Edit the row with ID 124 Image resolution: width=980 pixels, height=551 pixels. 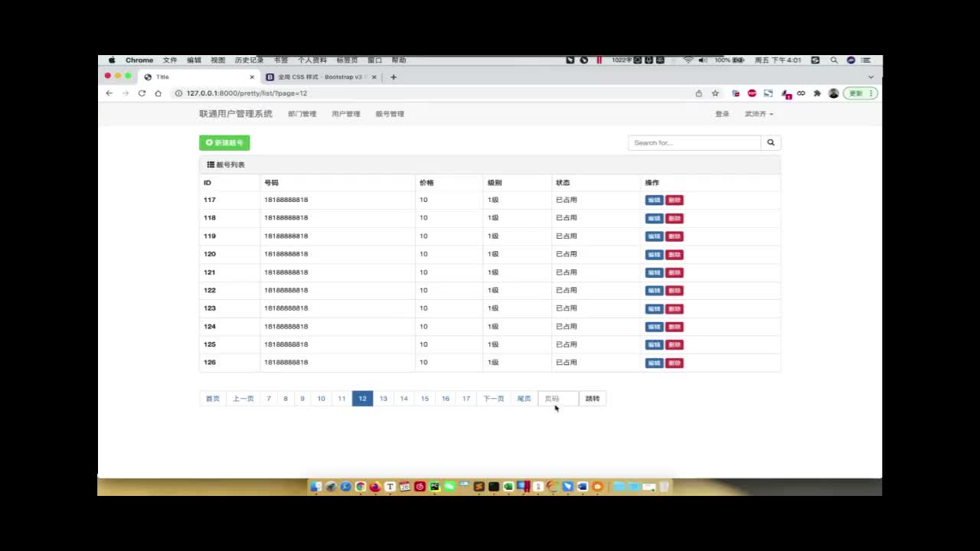tap(654, 327)
